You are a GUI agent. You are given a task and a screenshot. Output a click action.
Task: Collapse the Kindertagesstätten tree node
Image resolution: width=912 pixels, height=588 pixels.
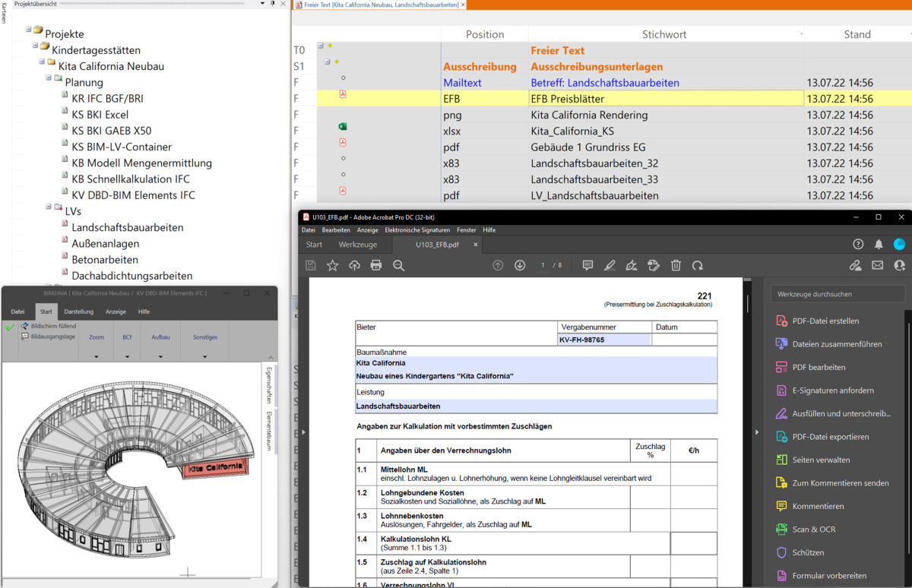34,46
